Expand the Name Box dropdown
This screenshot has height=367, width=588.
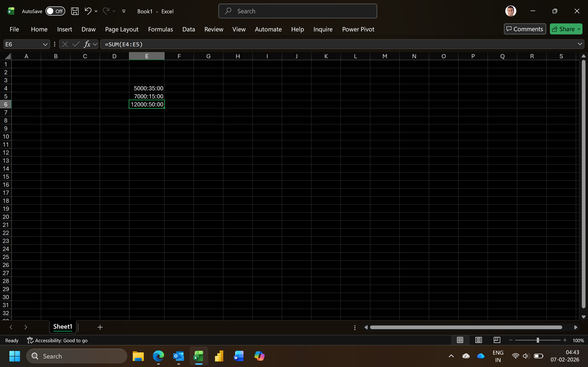(45, 44)
